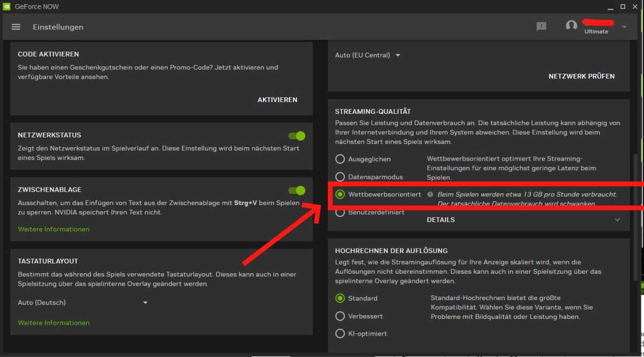Expand the account dropdown arrow
Screen dimensions: 644x357
pyautogui.click(x=624, y=27)
